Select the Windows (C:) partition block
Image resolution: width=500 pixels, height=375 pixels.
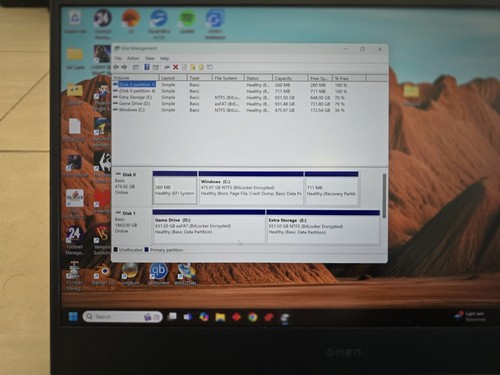251,188
